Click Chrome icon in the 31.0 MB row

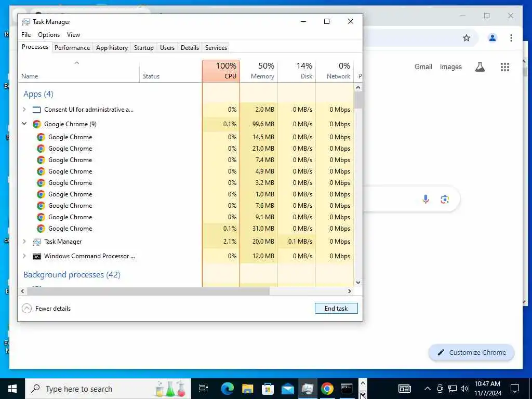click(x=41, y=229)
